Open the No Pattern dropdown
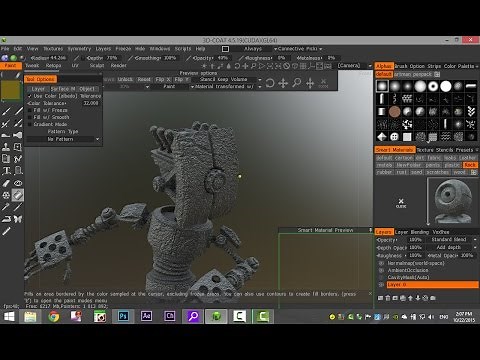 point(64,139)
